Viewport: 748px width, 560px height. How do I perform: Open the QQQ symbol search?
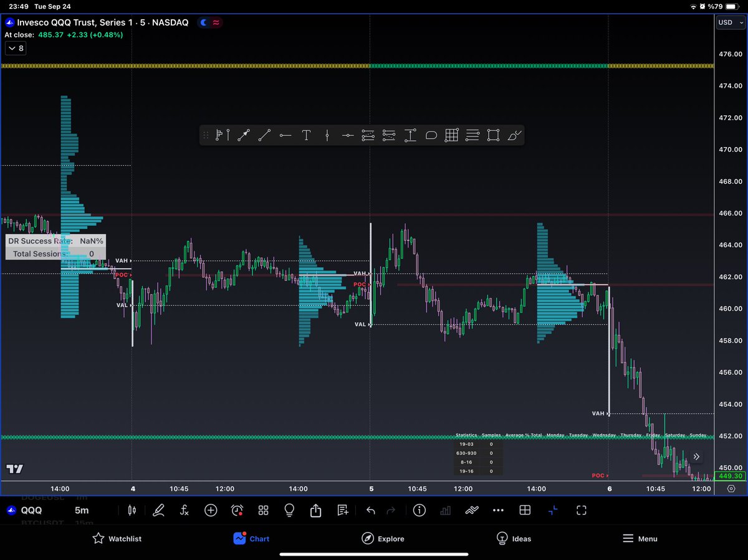click(x=26, y=510)
